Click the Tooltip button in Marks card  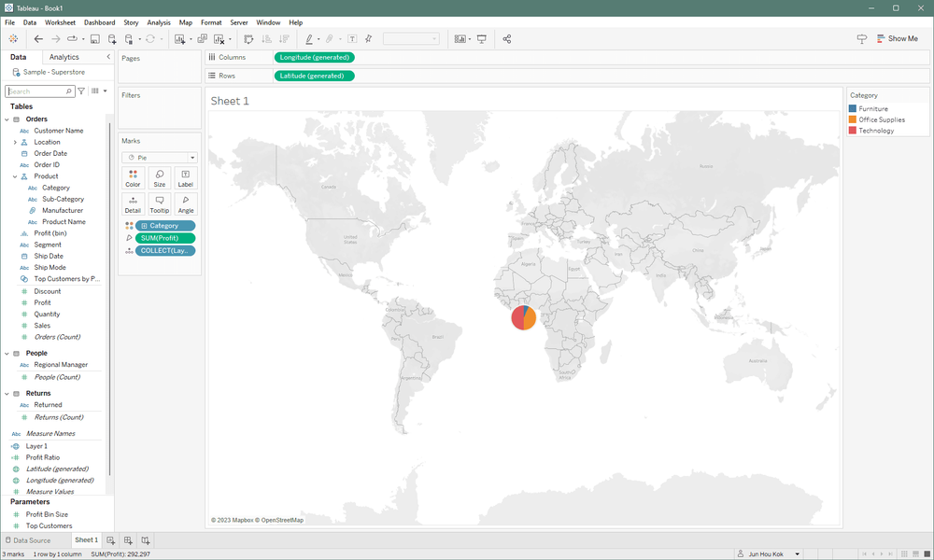tap(159, 204)
